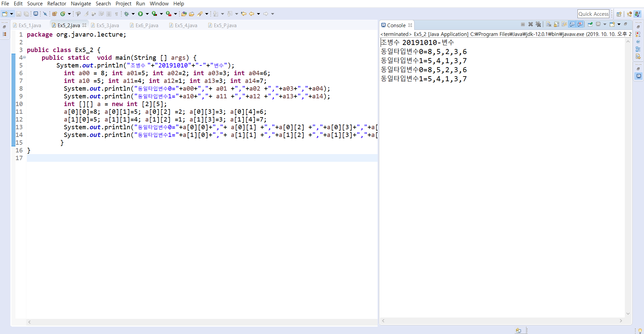Select the Console view tab
The width and height of the screenshot is (644, 334).
(x=396, y=25)
